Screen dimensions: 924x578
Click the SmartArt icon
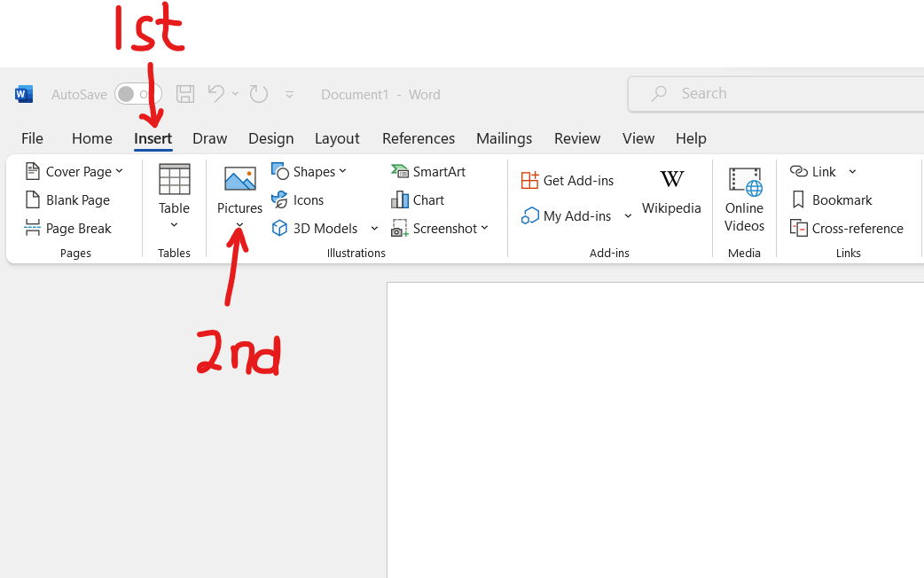[399, 172]
